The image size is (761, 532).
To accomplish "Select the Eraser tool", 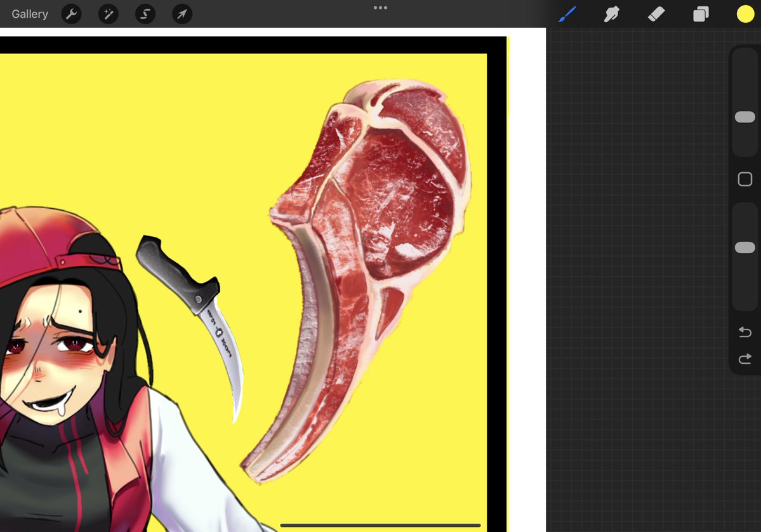I will click(656, 14).
